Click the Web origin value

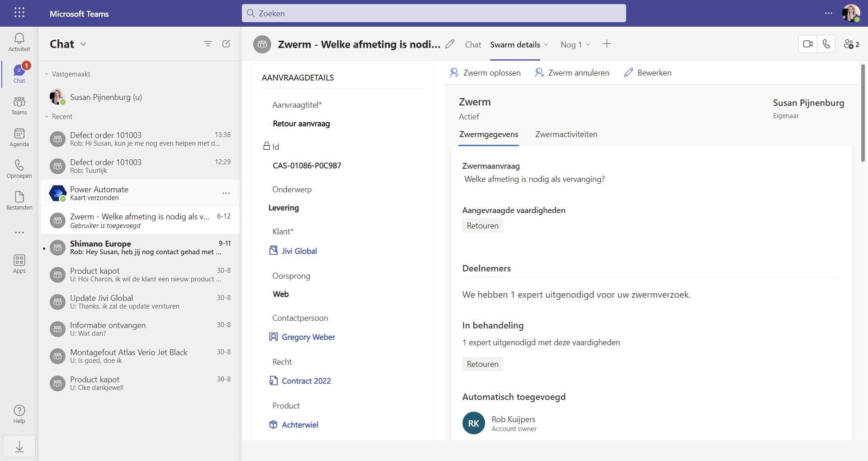click(x=281, y=294)
